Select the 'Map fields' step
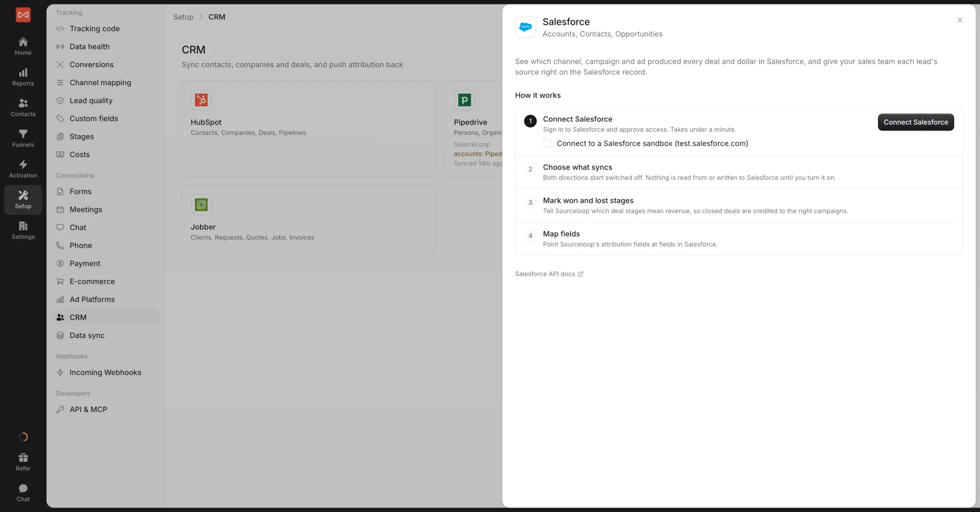The width and height of the screenshot is (980, 512). coord(738,239)
